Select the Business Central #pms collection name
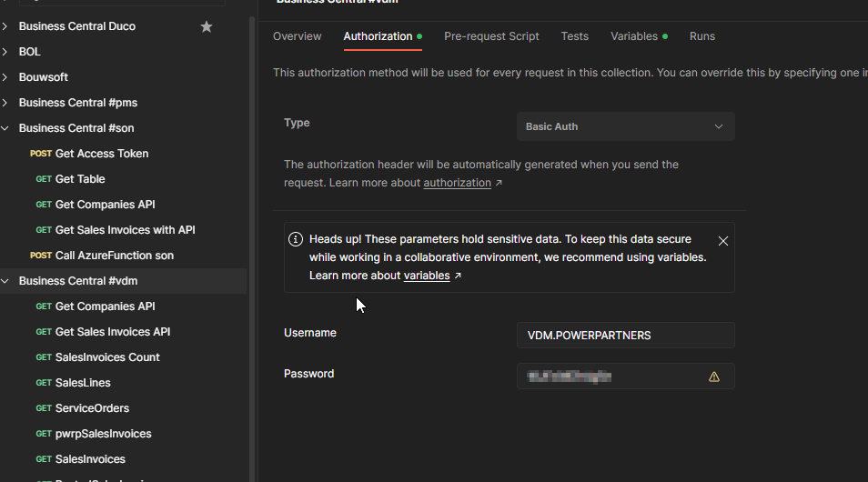This screenshot has height=482, width=868. coord(78,103)
